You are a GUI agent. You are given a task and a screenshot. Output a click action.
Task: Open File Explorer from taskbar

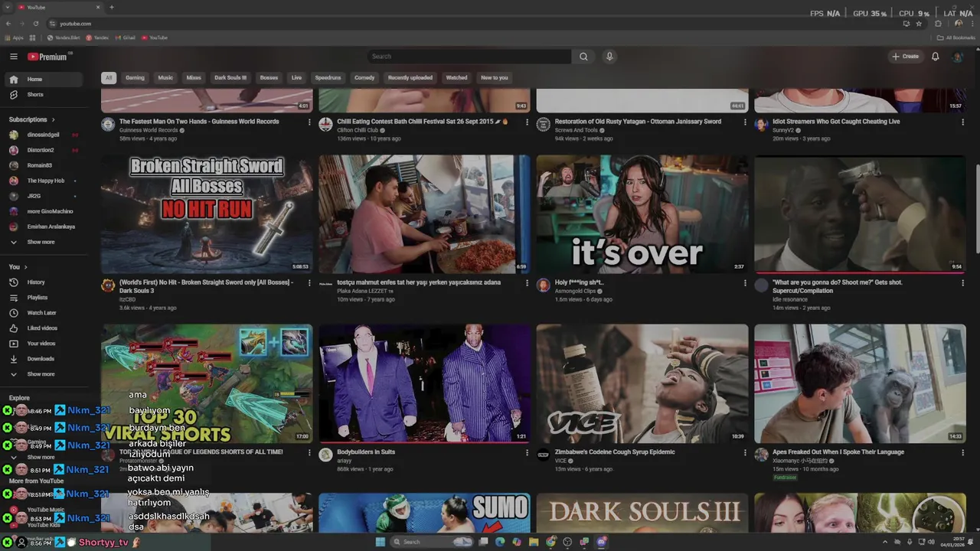pyautogui.click(x=534, y=542)
